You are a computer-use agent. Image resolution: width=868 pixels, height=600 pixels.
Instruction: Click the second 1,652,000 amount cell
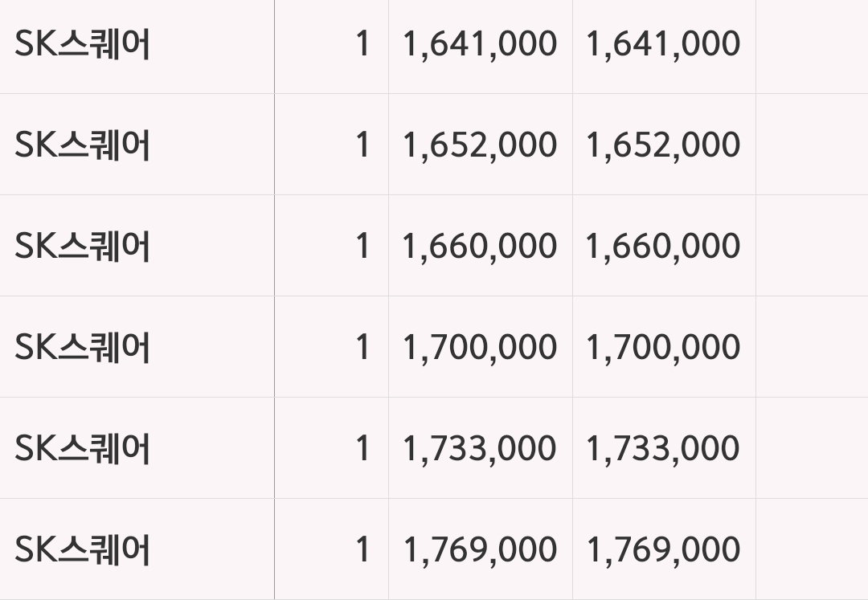point(663,145)
